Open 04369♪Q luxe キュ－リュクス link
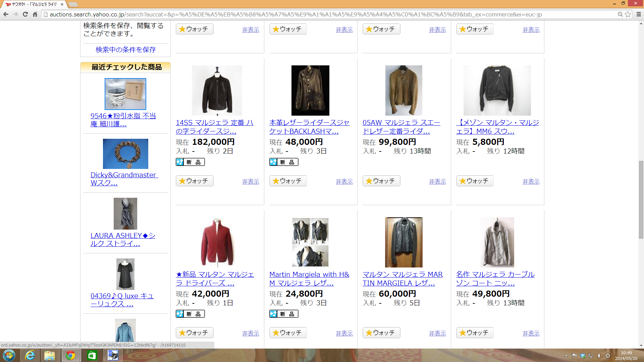The width and height of the screenshot is (644, 362). (122, 300)
